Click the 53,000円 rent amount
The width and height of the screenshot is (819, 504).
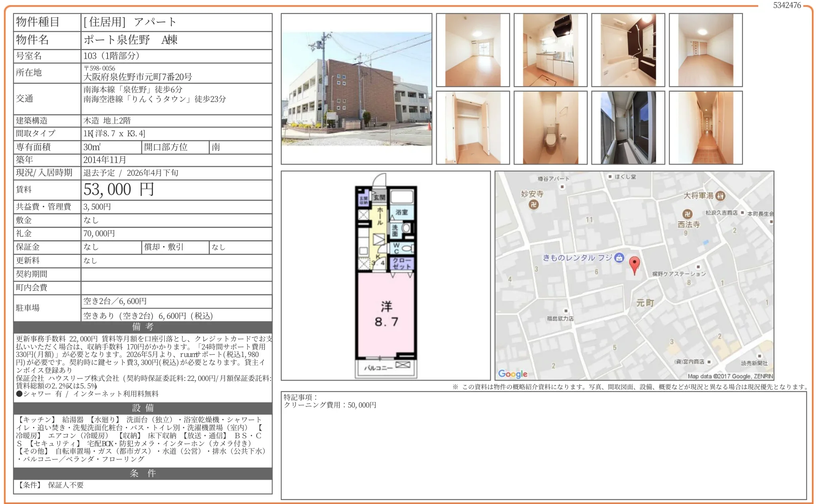[118, 190]
